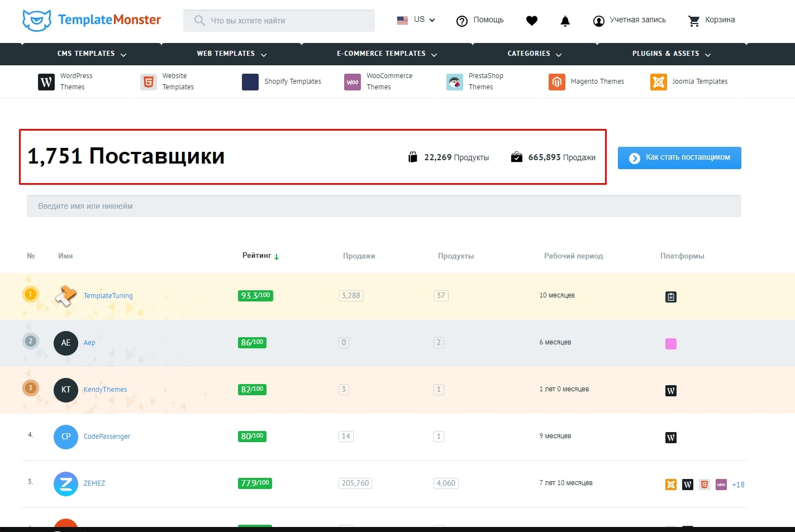This screenshot has width=795, height=532.
Task: Open the WEB TEMPLATES menu
Action: (264, 54)
